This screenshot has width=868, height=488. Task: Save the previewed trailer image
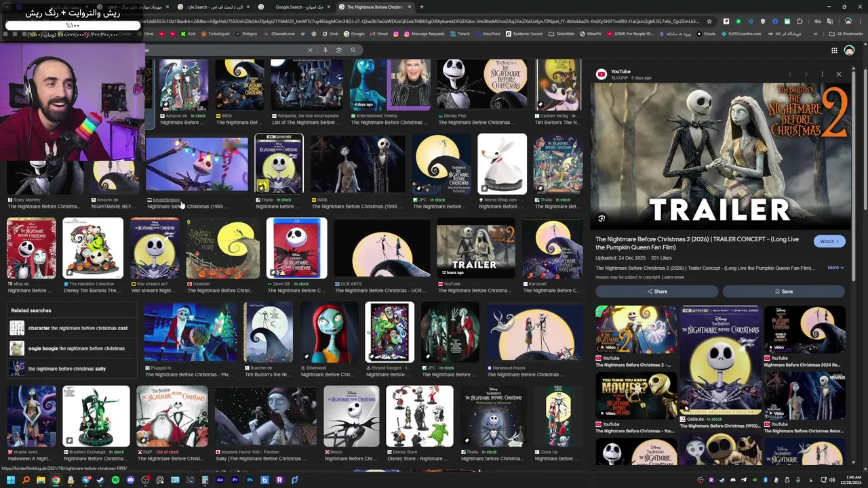point(783,291)
